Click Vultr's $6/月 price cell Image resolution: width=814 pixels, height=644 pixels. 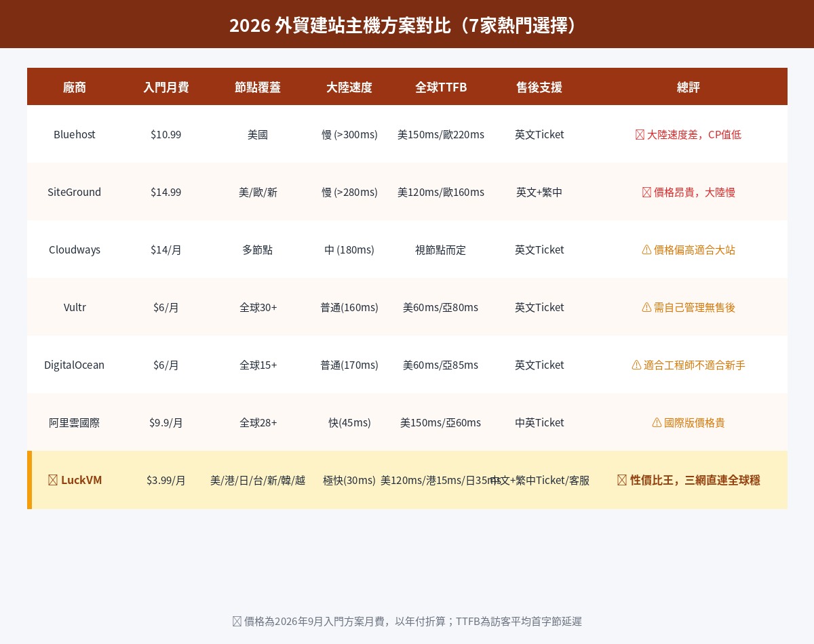pos(166,307)
